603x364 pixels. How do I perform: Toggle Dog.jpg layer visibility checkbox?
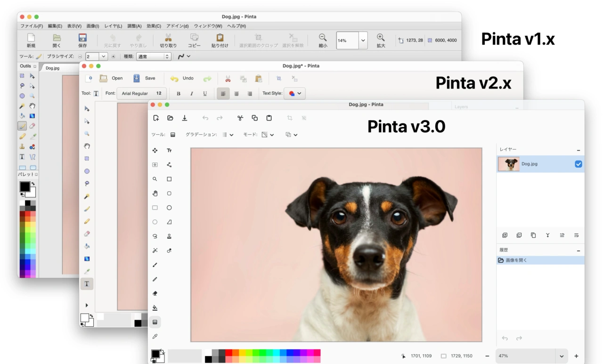coord(579,164)
